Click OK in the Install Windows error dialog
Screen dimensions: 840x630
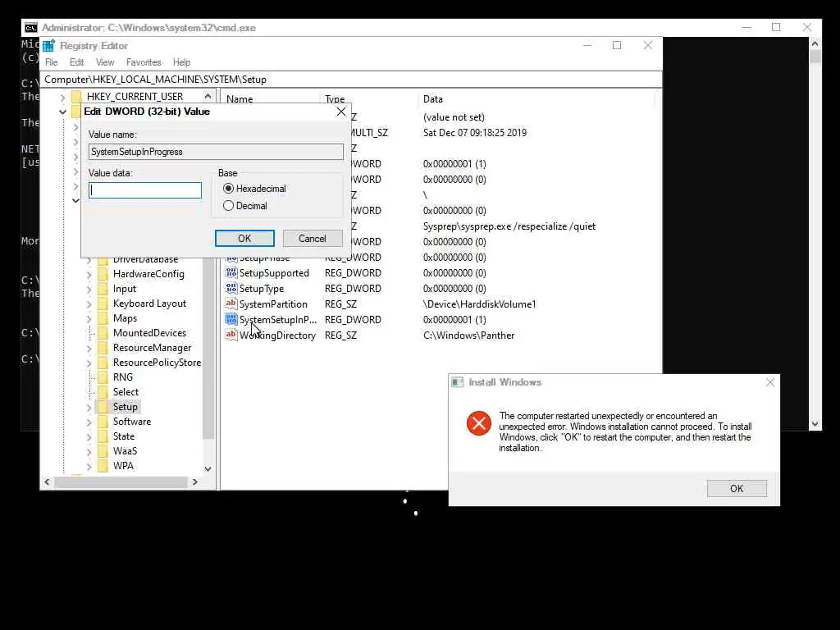[x=737, y=488]
